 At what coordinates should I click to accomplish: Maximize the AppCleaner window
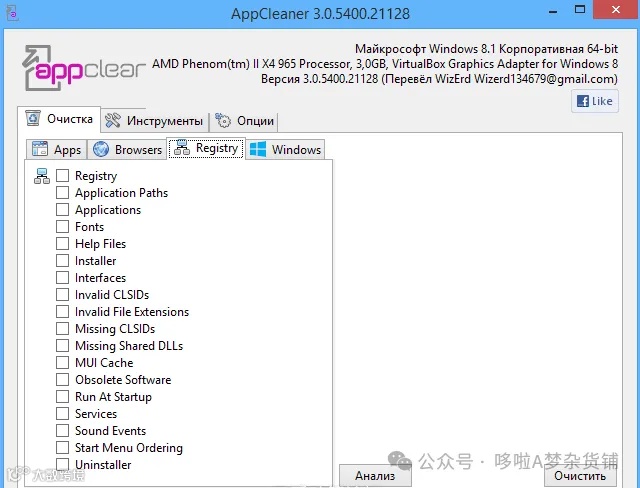(x=580, y=10)
